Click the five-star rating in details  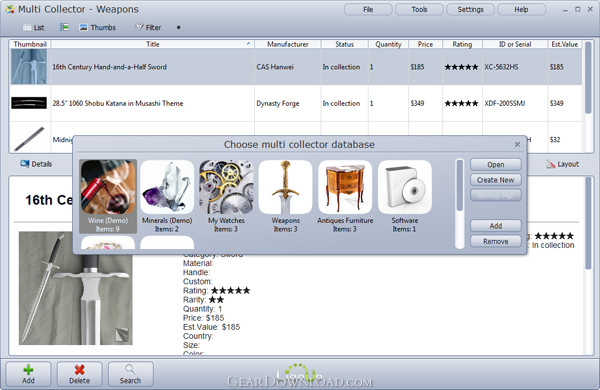click(230, 290)
